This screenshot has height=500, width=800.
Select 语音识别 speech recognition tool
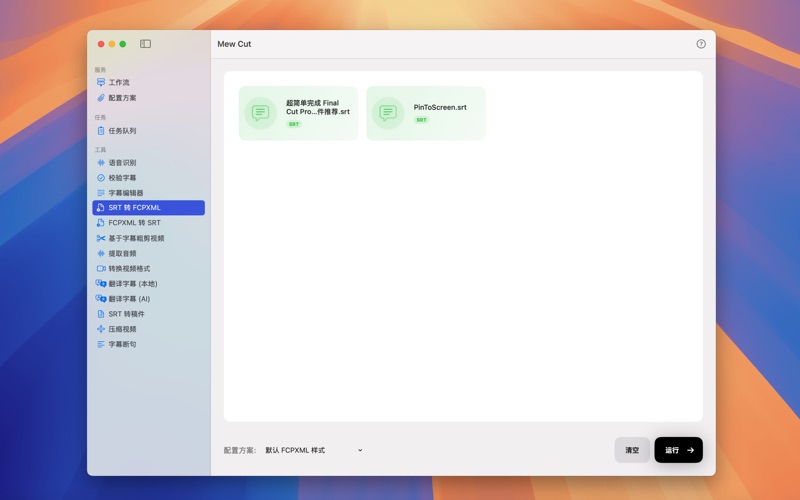pyautogui.click(x=122, y=162)
